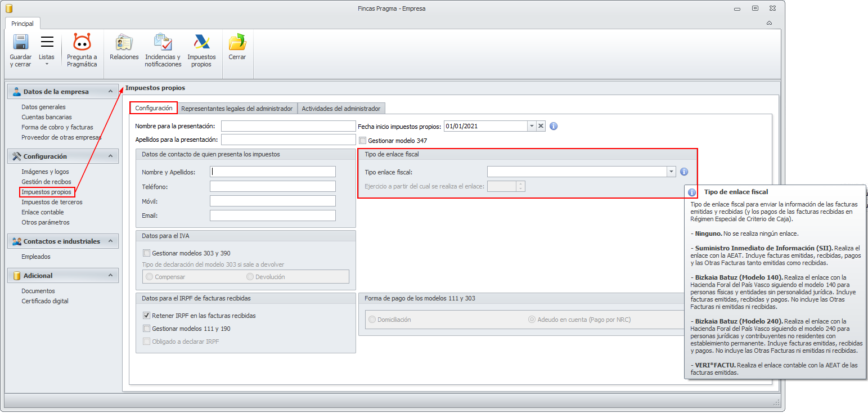Enable Gestionar modelos 303 y 390
The height and width of the screenshot is (413, 868).
point(147,253)
